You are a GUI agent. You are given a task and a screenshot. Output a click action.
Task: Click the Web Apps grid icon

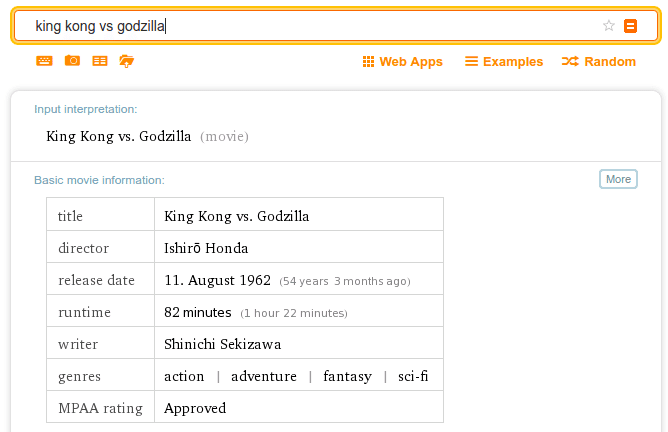[368, 62]
